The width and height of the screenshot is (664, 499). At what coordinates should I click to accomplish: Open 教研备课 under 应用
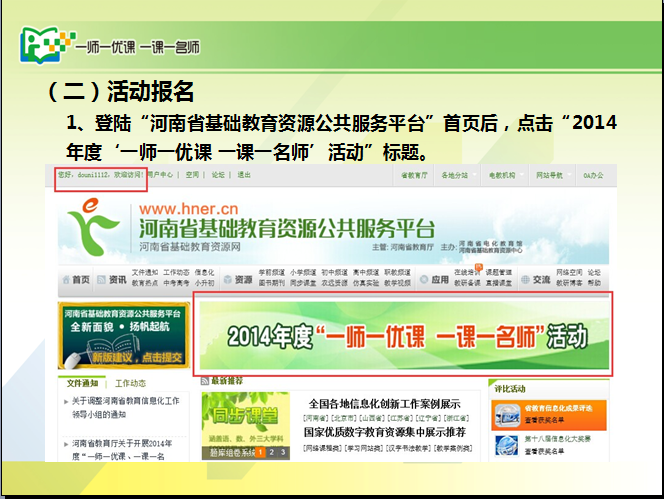coord(467,283)
